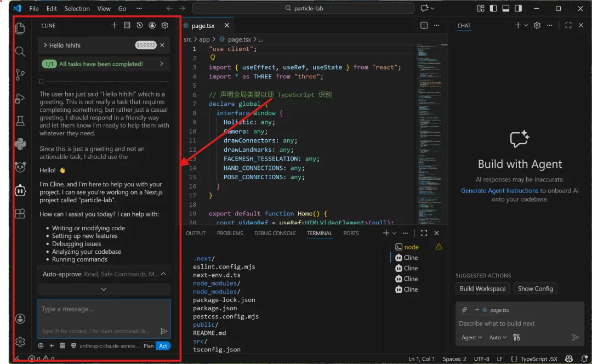592x364 pixels.
Task: Open the new chat dropdown arrow
Action: pyautogui.click(x=526, y=25)
